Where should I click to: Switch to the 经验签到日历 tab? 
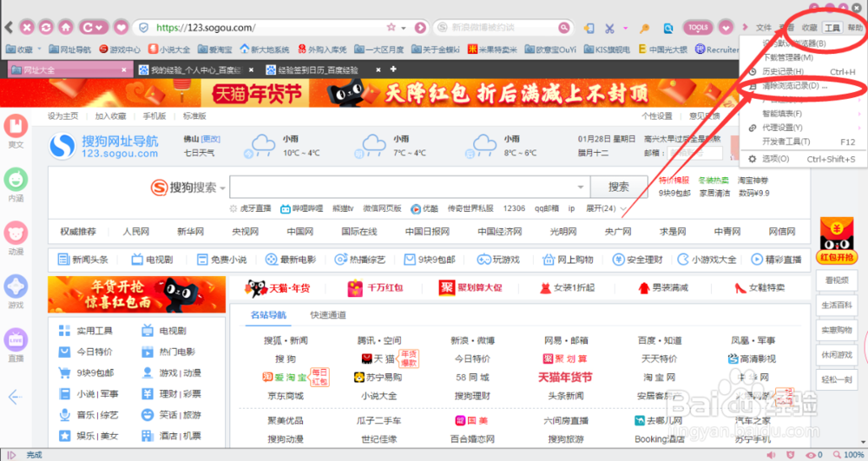coord(312,69)
